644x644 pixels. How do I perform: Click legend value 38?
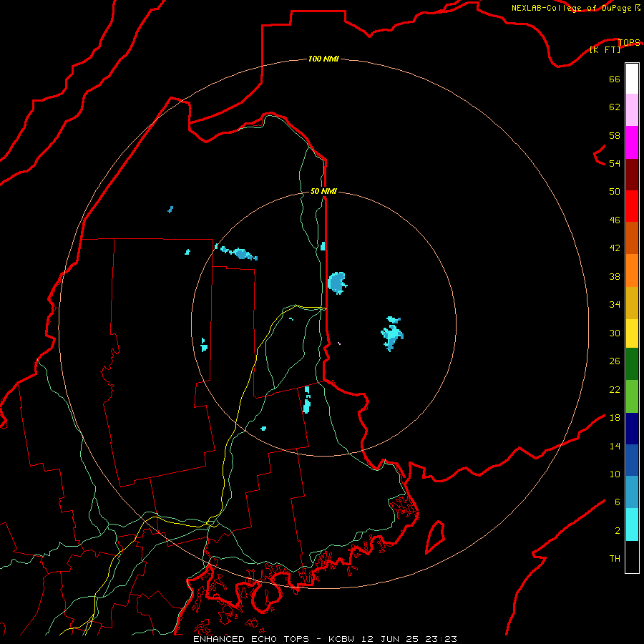615,276
